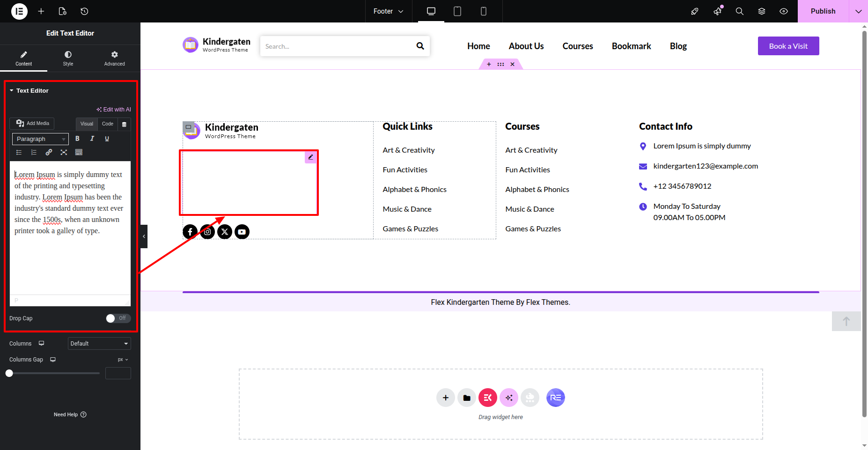Expand the Publish options arrow
This screenshot has height=450, width=868.
858,11
